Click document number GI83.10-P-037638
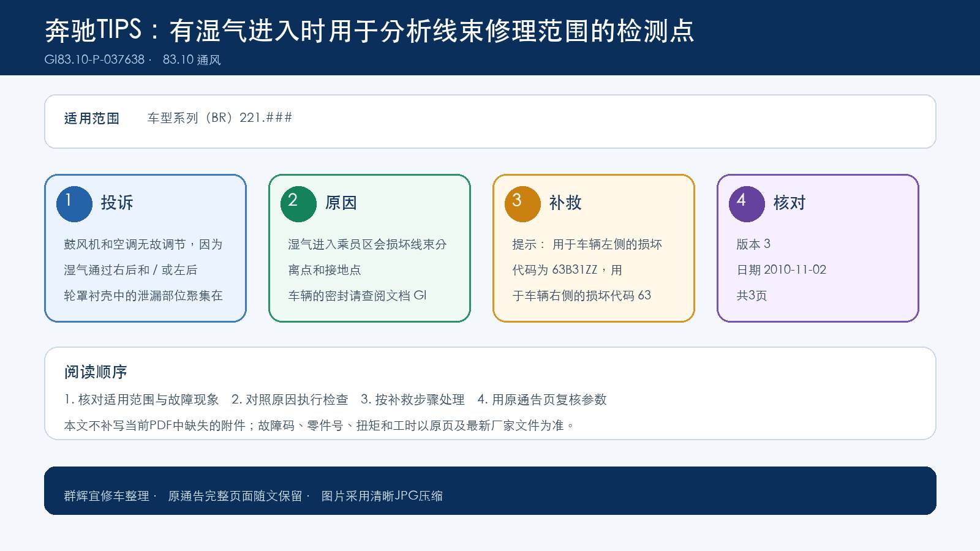 [x=95, y=59]
